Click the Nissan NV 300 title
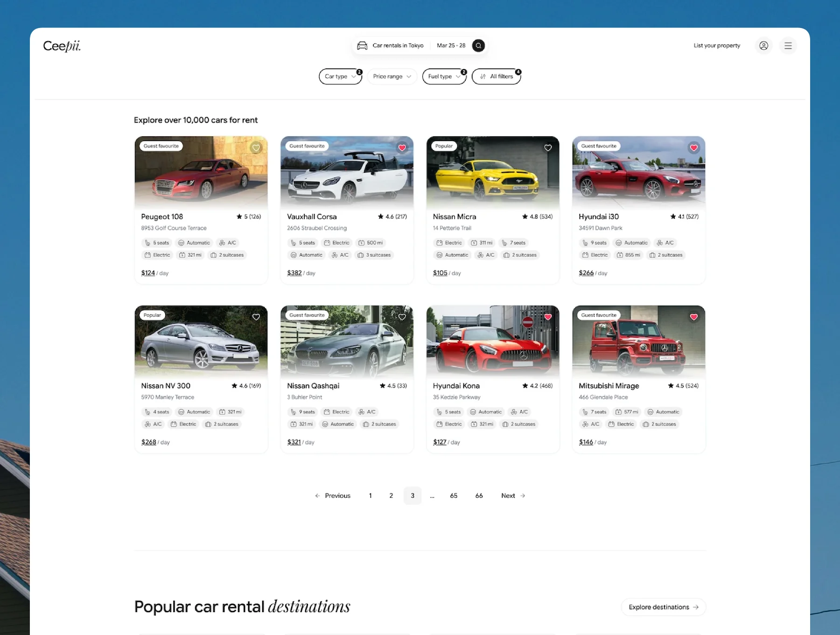840x635 pixels. pos(166,386)
